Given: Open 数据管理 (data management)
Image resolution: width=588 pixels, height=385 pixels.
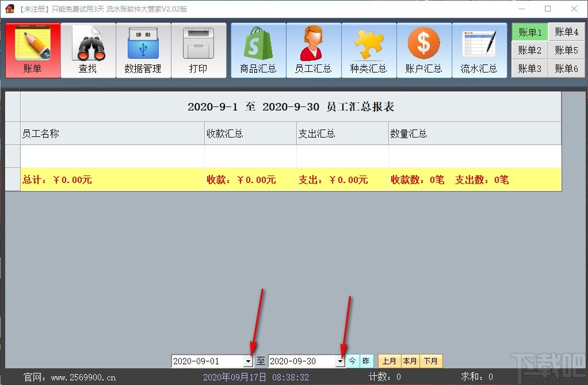Looking at the screenshot, I should coord(143,50).
